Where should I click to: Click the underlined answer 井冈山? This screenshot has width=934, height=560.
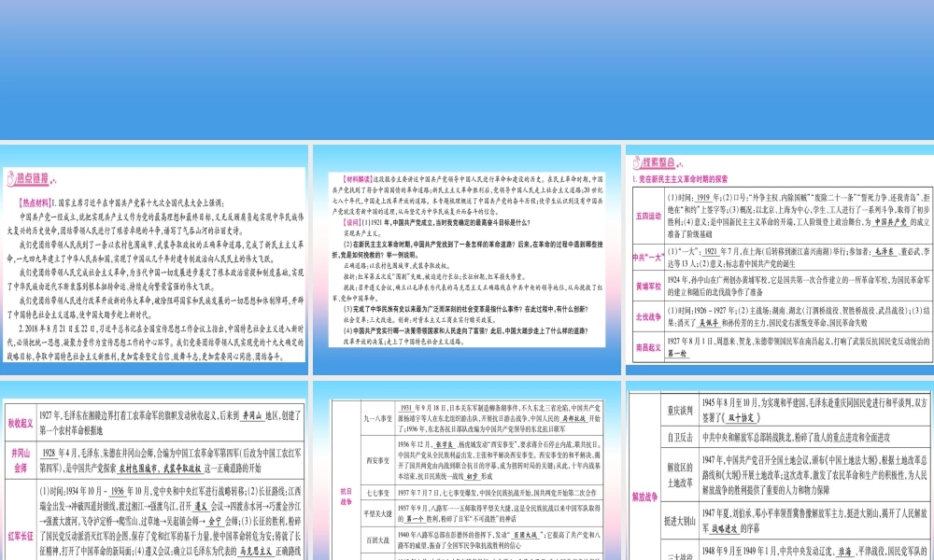pyautogui.click(x=252, y=416)
